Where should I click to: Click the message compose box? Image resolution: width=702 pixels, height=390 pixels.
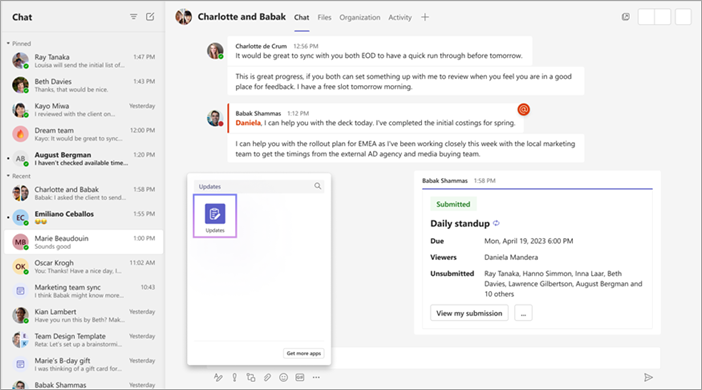click(x=495, y=358)
